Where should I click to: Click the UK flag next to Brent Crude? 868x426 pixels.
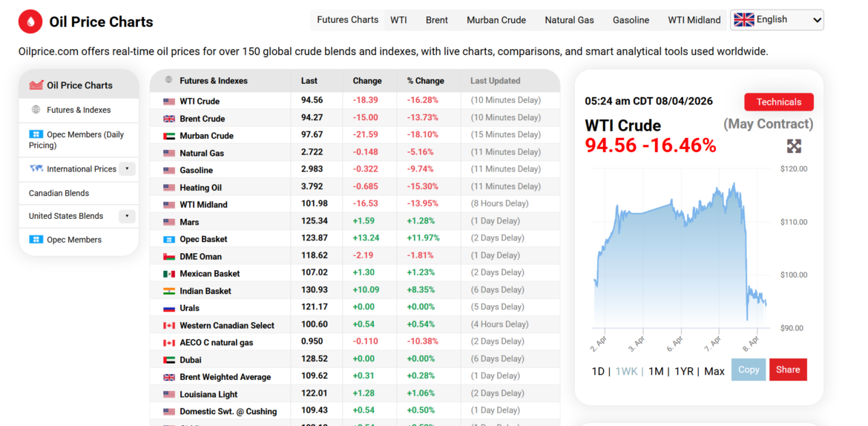click(169, 119)
